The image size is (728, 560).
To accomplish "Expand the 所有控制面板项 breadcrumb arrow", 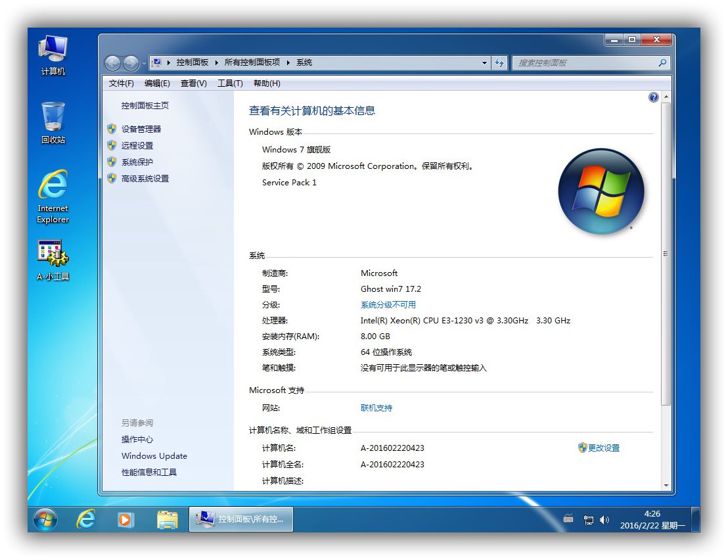I will (288, 62).
